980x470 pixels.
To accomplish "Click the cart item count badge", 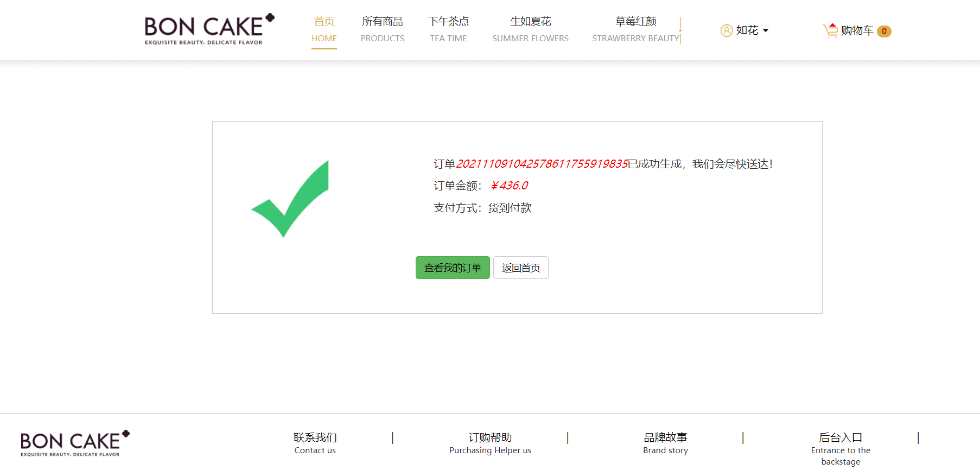I will click(884, 31).
